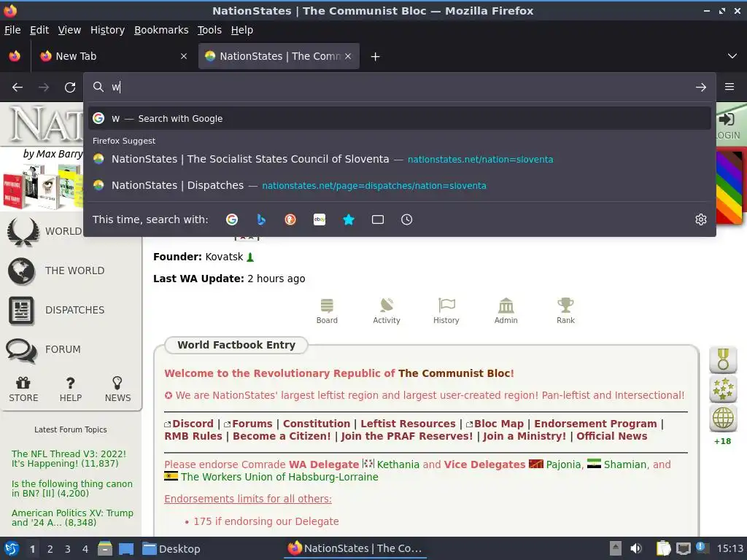The image size is (747, 560).
Task: Close the NationStates tab
Action: click(x=348, y=56)
